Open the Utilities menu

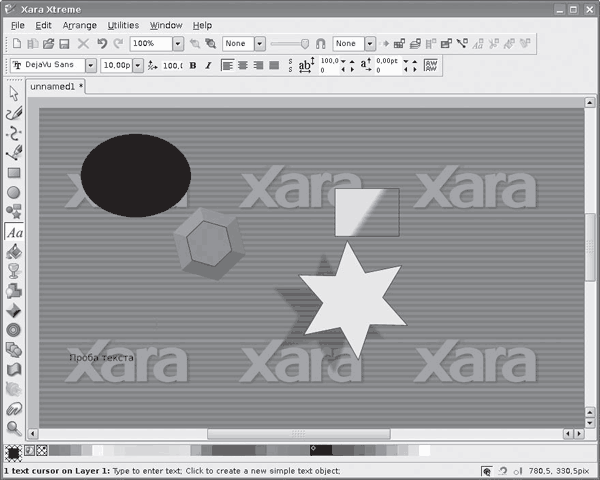pyautogui.click(x=123, y=24)
